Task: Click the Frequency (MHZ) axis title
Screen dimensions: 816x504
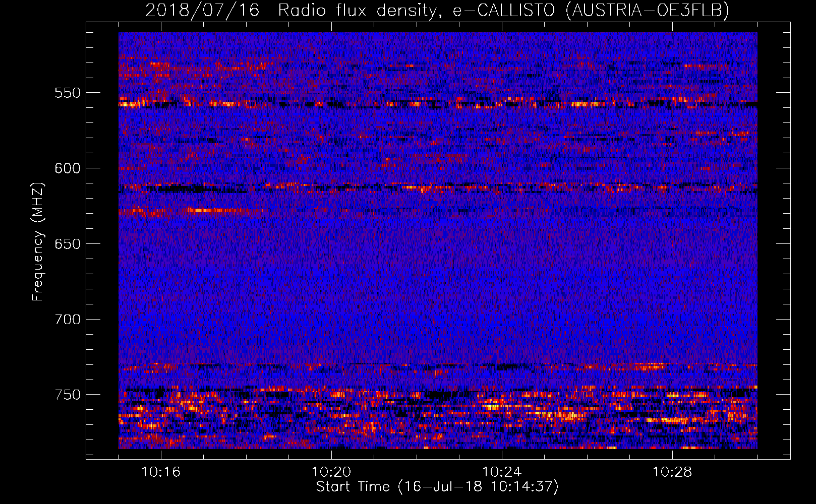Action: point(38,242)
